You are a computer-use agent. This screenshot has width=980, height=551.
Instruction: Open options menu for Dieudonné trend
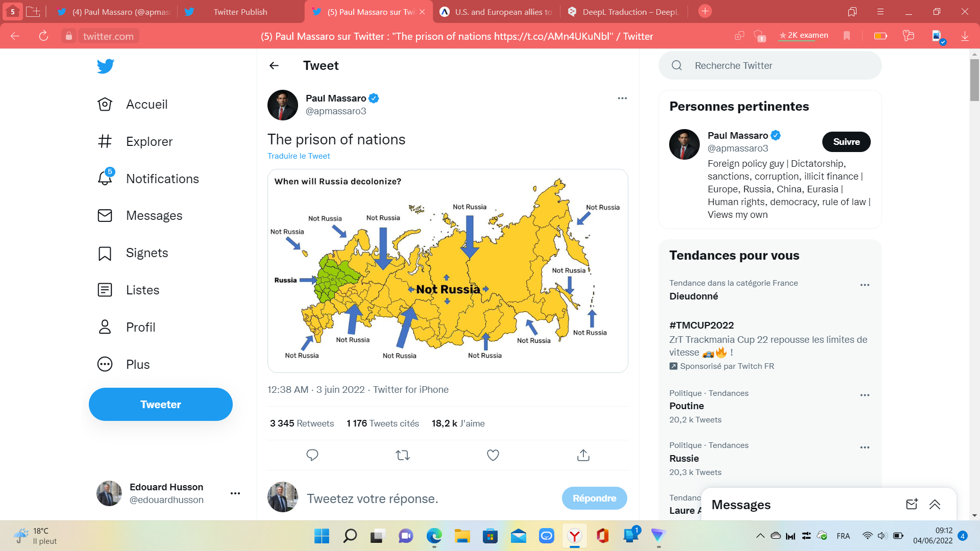click(x=865, y=285)
